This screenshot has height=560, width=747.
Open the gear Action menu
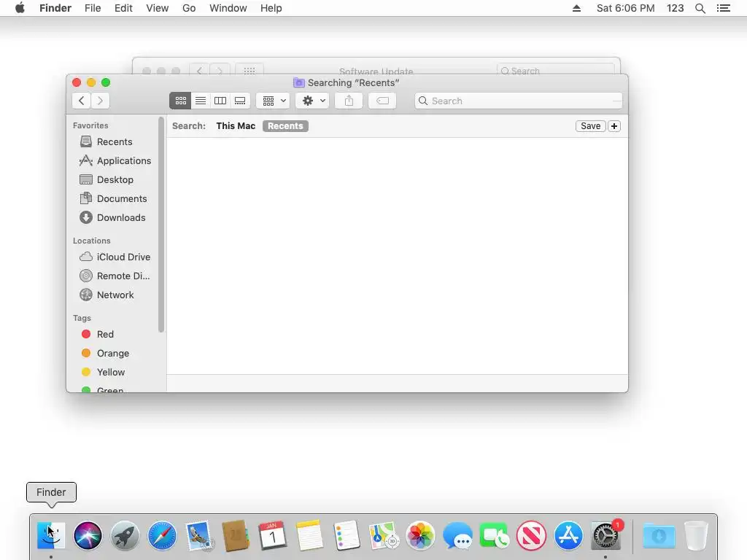312,101
